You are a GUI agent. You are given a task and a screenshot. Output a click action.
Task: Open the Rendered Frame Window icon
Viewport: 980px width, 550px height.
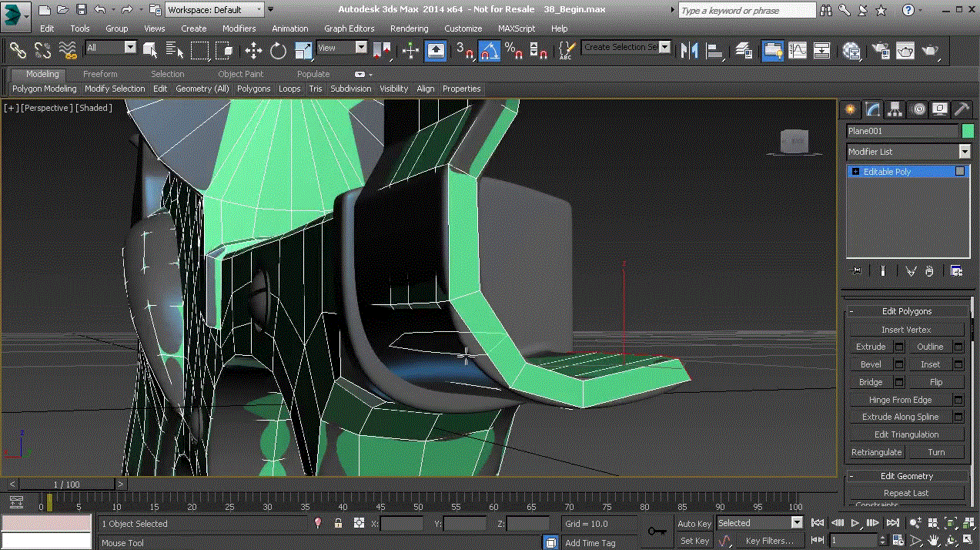(905, 51)
